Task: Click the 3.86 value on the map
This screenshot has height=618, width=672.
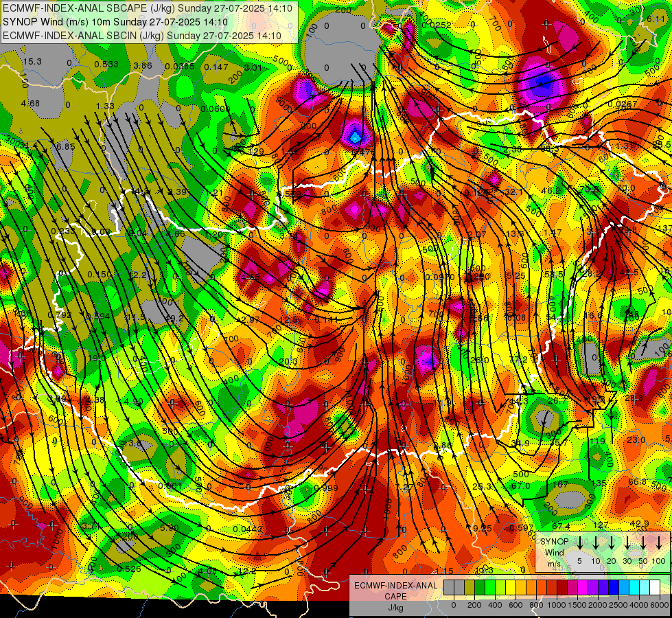Action: tap(143, 66)
